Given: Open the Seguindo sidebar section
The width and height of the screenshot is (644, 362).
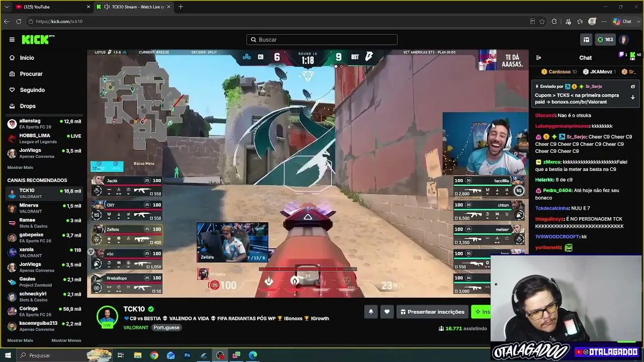Looking at the screenshot, I should point(32,90).
